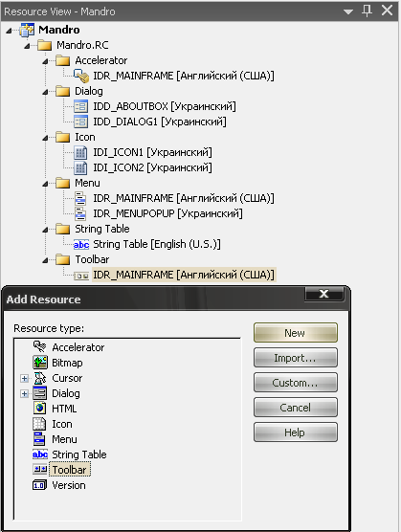Select IDI_ICON2 [Украинский] in tree
The image size is (401, 532).
pos(153,167)
